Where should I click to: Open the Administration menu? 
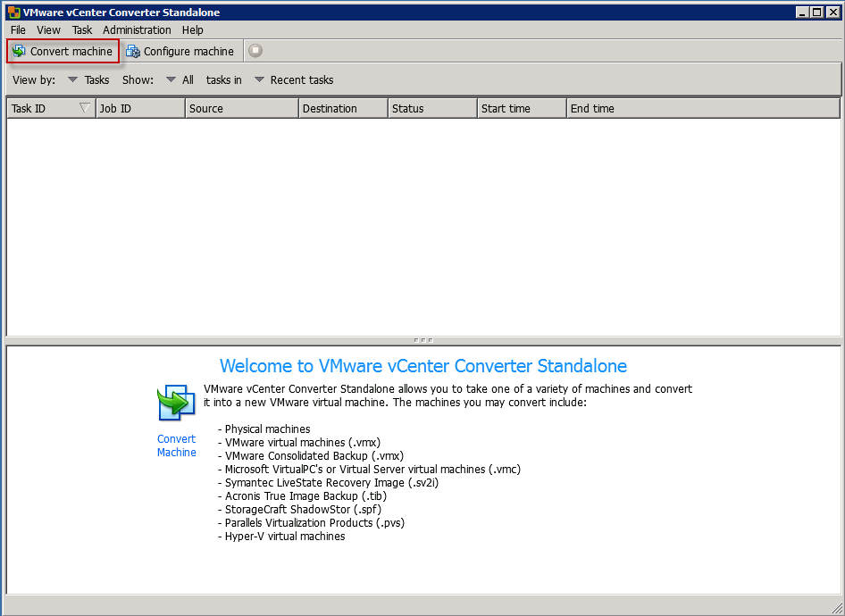(x=137, y=30)
